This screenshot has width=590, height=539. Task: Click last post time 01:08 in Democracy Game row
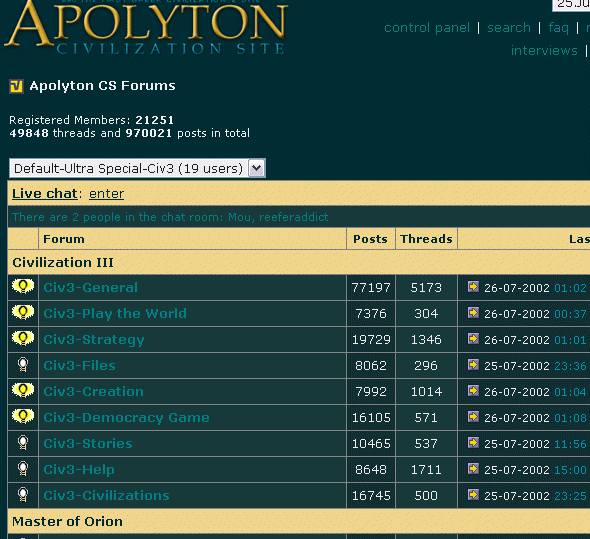pyautogui.click(x=570, y=418)
